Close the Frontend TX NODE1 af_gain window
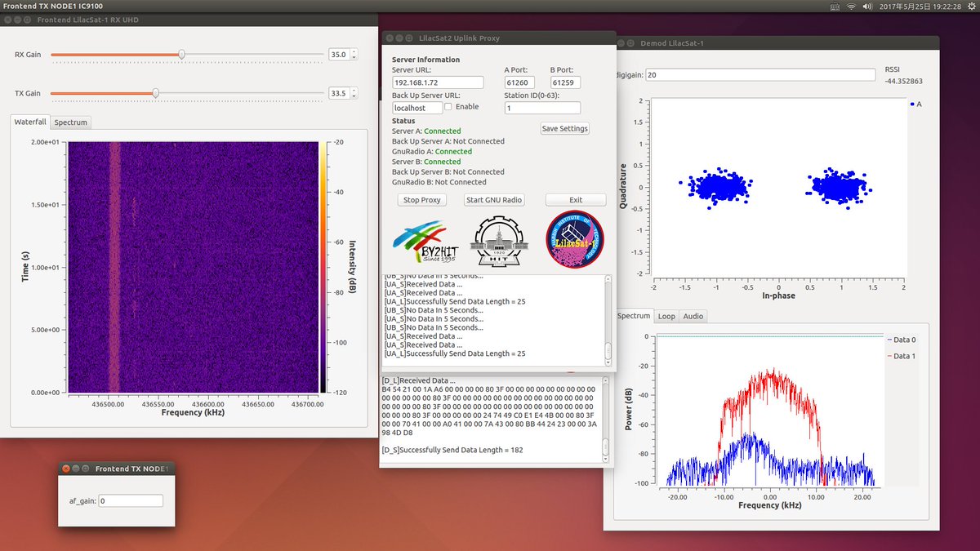Viewport: 980px width, 551px height. [x=66, y=469]
